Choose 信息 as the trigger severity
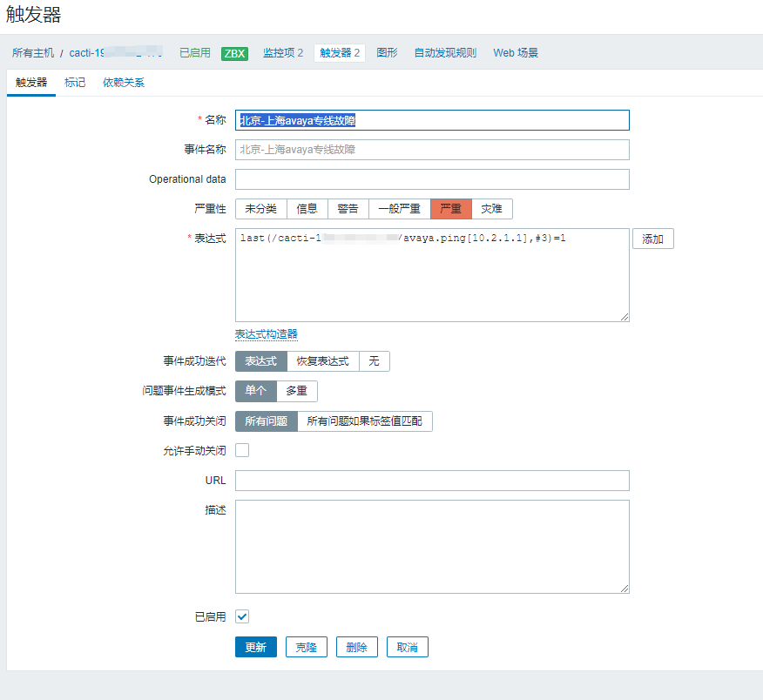The width and height of the screenshot is (763, 700). pyautogui.click(x=307, y=209)
